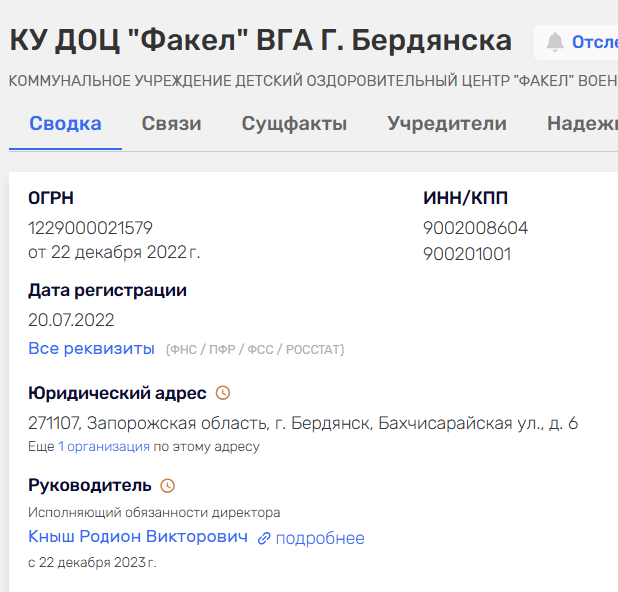Click the text Исполняющий обязанности директора
This screenshot has width=618, height=592.
click(154, 512)
